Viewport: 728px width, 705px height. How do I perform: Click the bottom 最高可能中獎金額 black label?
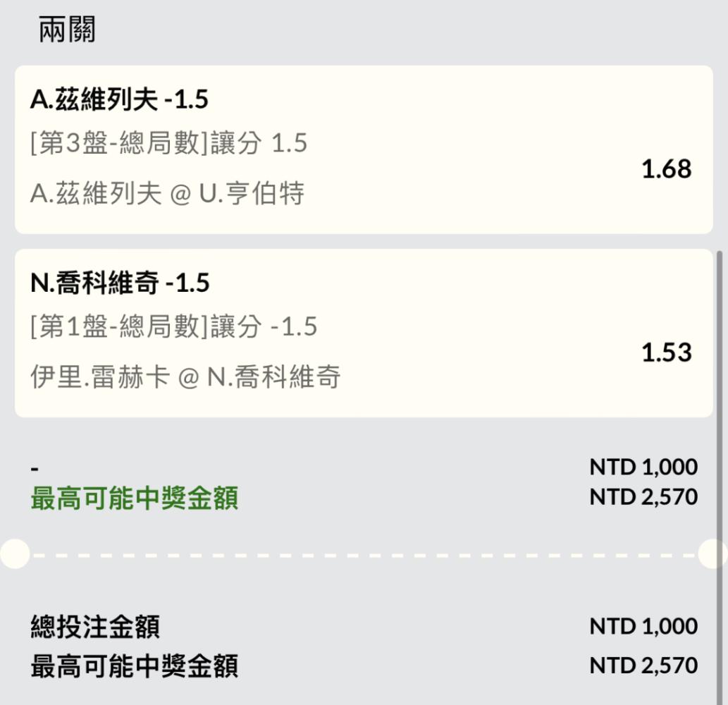click(134, 666)
